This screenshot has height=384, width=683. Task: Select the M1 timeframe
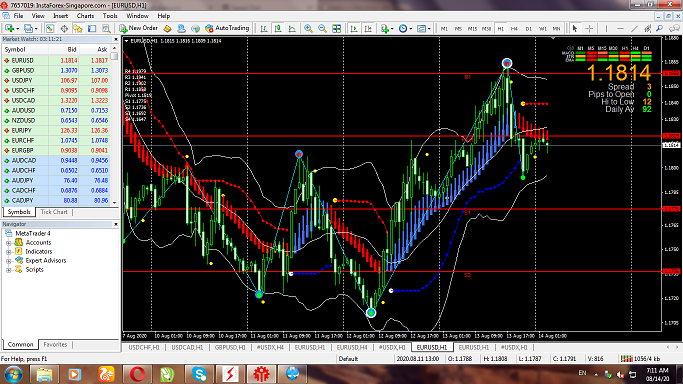point(444,29)
